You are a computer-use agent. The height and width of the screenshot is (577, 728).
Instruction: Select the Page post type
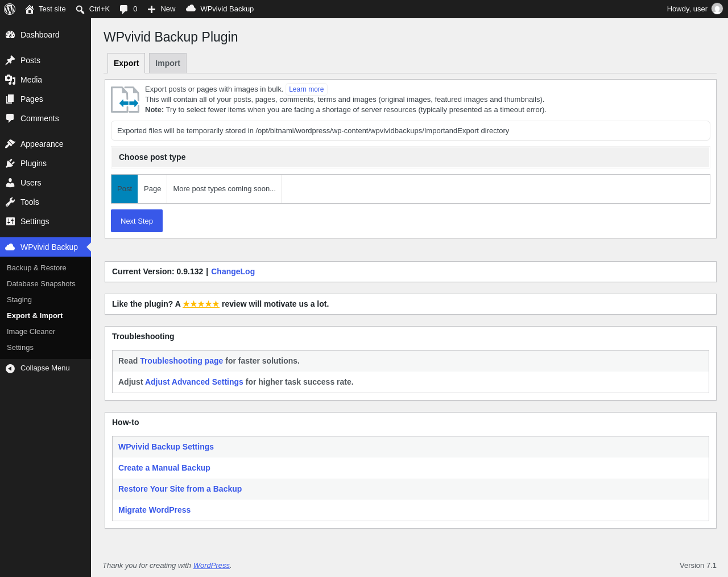[x=152, y=189]
